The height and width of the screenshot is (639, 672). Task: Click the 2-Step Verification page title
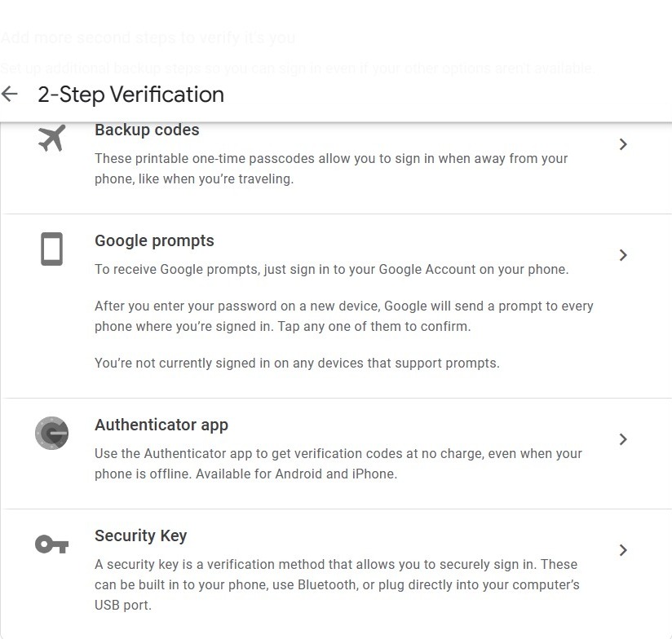[130, 95]
